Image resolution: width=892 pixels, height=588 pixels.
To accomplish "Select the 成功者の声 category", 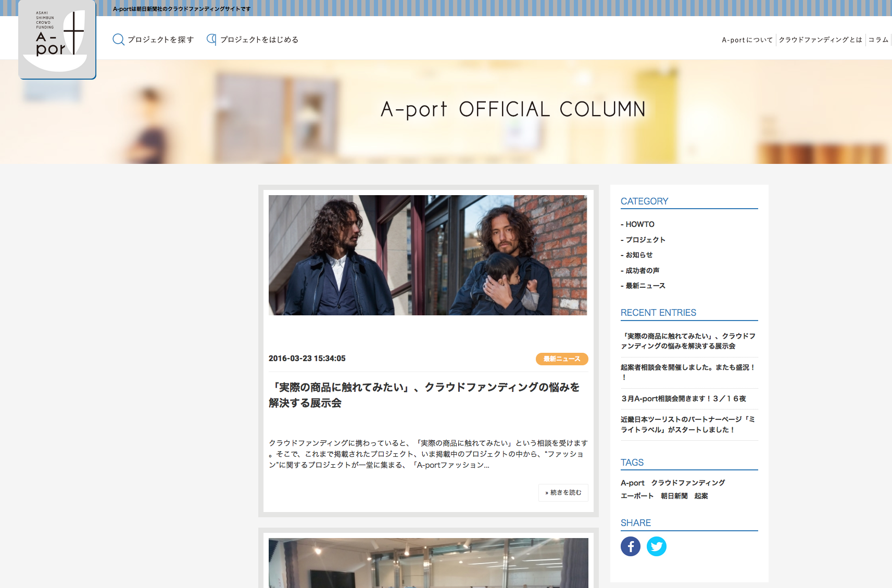I will pyautogui.click(x=642, y=270).
